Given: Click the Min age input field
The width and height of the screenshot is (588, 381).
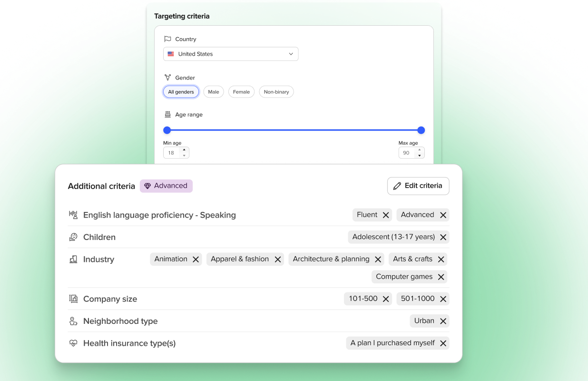Looking at the screenshot, I should pyautogui.click(x=176, y=153).
